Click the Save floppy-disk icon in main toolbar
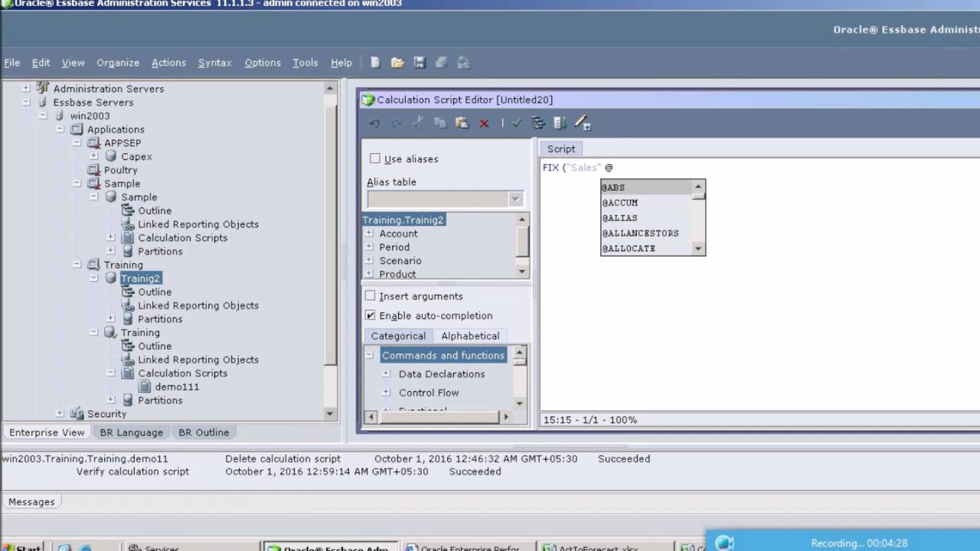This screenshot has width=980, height=551. [420, 63]
